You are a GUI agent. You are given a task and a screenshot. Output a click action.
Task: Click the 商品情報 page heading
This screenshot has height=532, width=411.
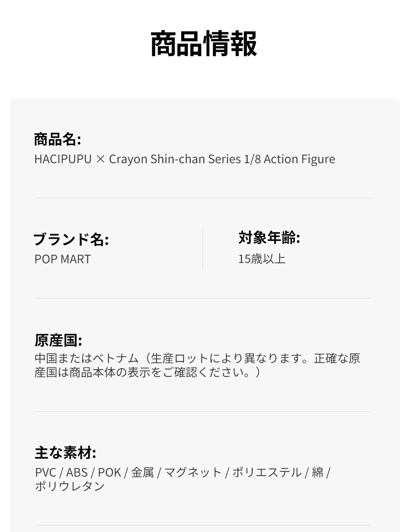204,43
